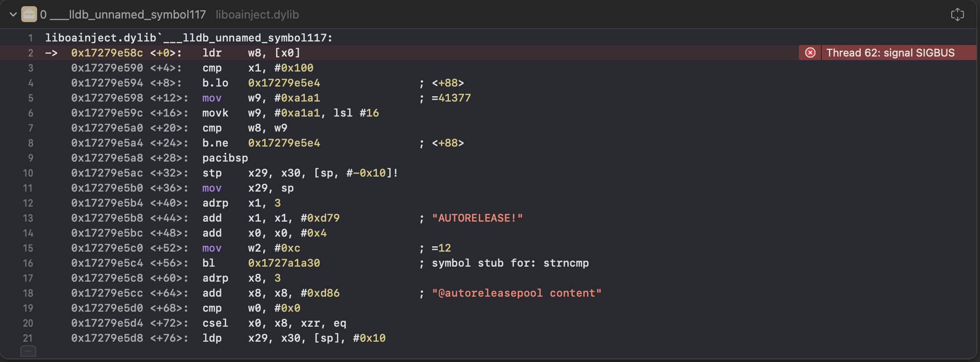Click the movk instruction on line 6
This screenshot has width=980, height=362.
pos(215,113)
